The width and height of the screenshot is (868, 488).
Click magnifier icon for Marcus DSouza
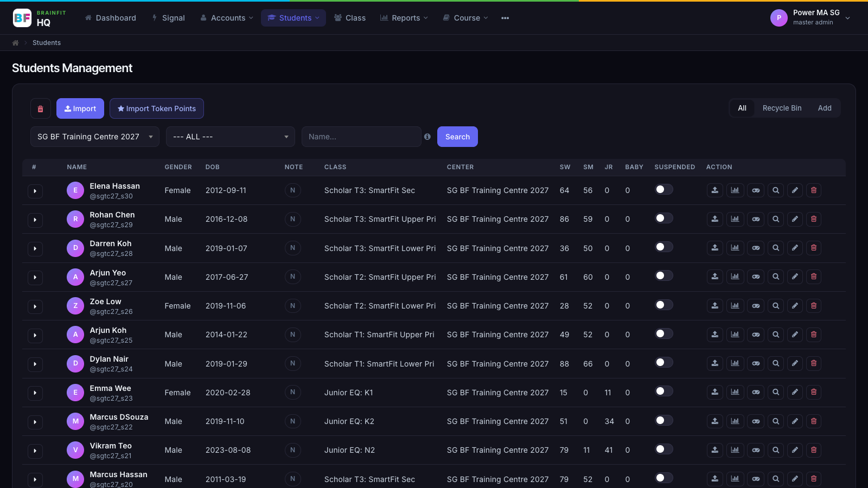click(776, 421)
